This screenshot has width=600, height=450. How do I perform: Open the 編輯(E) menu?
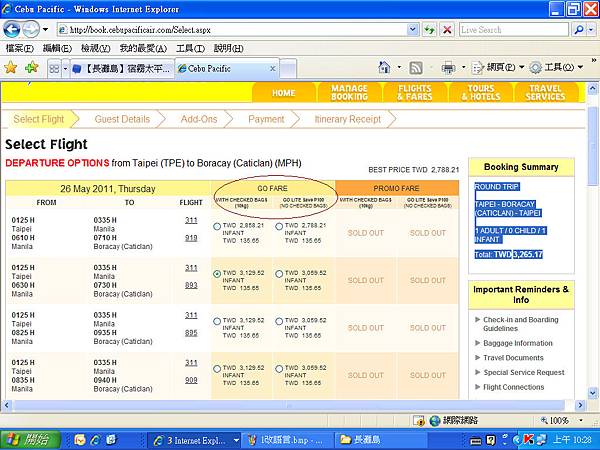click(x=57, y=48)
